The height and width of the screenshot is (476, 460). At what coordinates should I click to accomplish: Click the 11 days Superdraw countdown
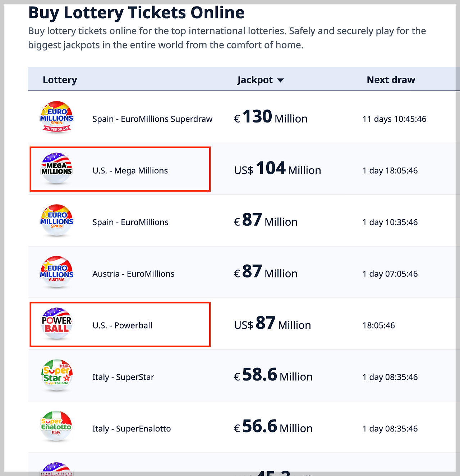(x=394, y=119)
